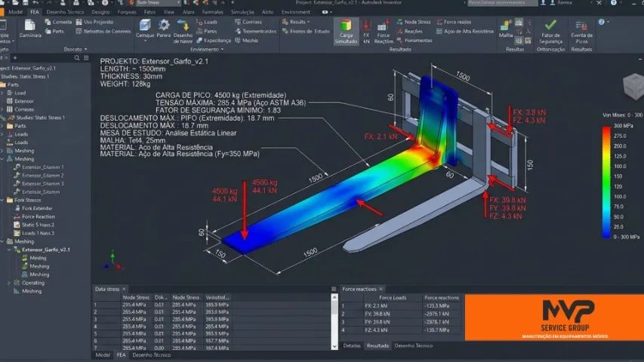Viewport: 644px width, 362px height.
Task: Select Static 5 Nass 2 tree item
Action: point(34,225)
